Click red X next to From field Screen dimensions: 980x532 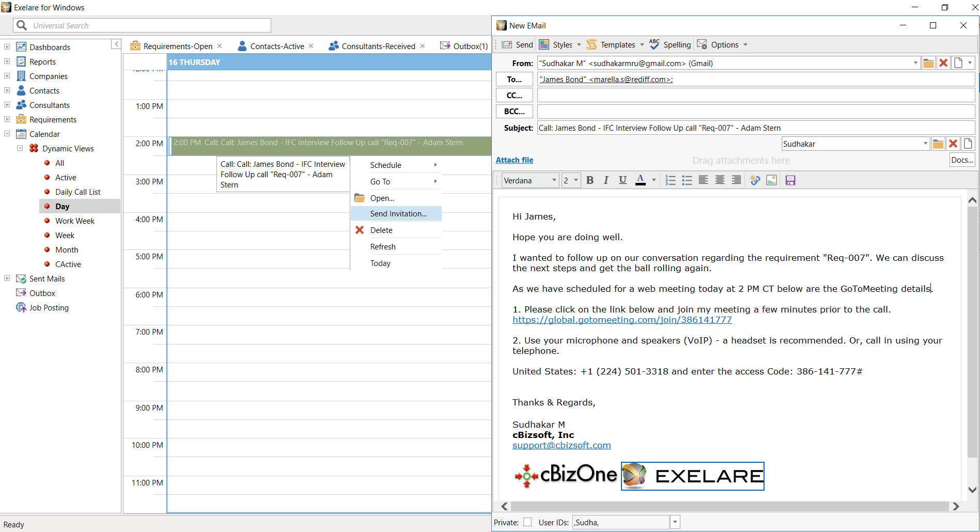coord(943,63)
